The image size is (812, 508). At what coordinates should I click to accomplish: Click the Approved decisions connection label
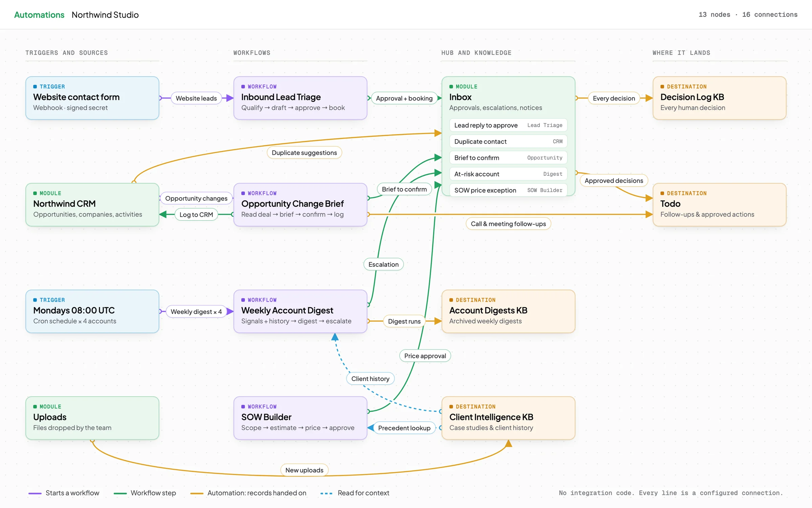614,181
